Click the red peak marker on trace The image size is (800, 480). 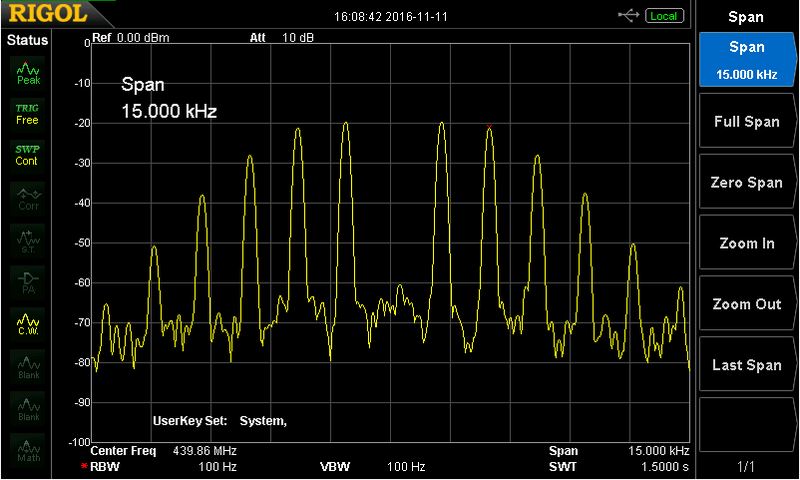pyautogui.click(x=489, y=126)
